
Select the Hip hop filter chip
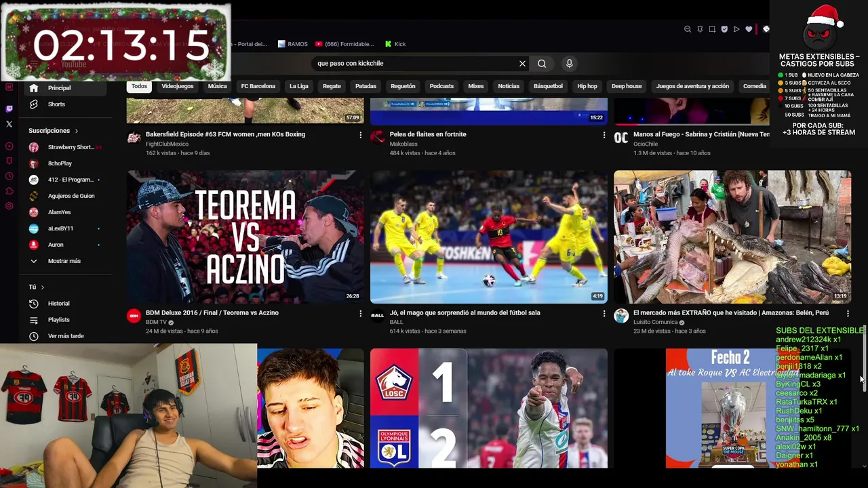[x=587, y=86]
